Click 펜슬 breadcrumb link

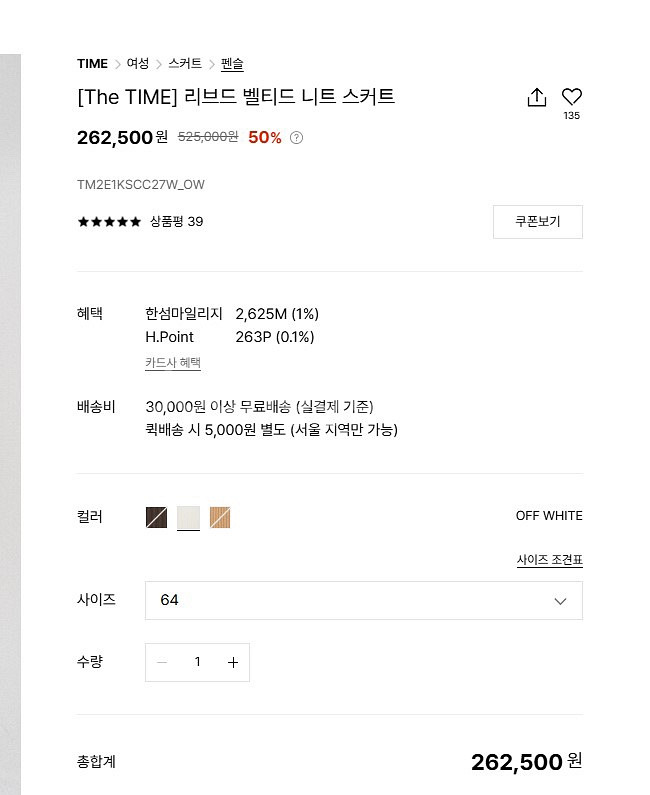pos(232,64)
